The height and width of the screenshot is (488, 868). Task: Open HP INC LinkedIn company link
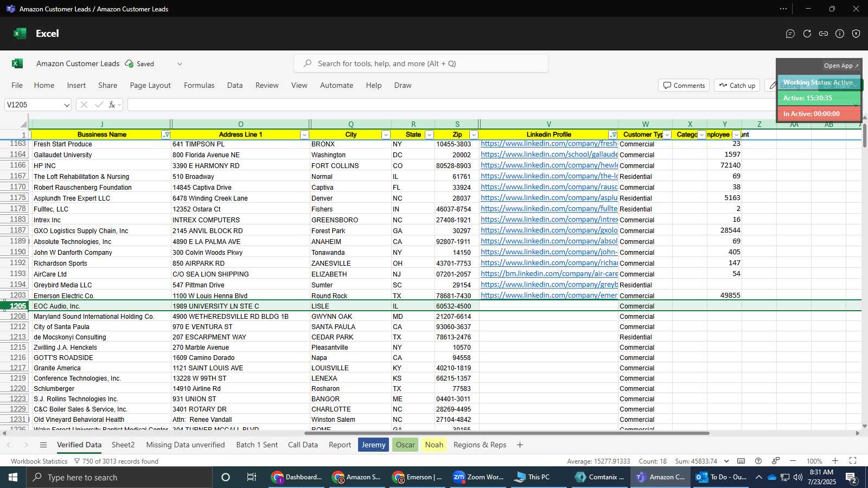[549, 165]
